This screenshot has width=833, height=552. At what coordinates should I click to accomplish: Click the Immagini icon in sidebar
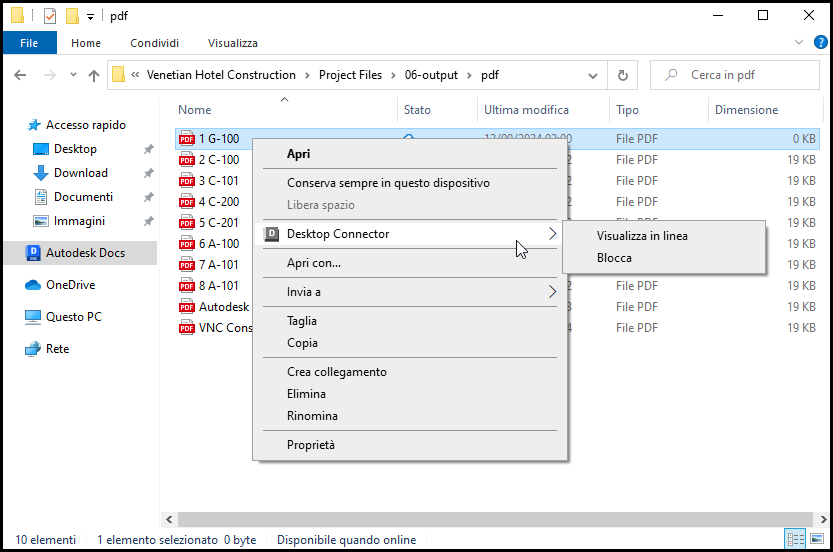pyautogui.click(x=41, y=221)
